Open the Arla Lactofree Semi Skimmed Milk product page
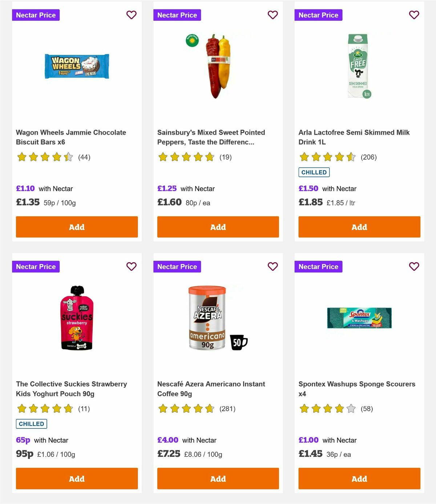436x504 pixels. (x=354, y=137)
